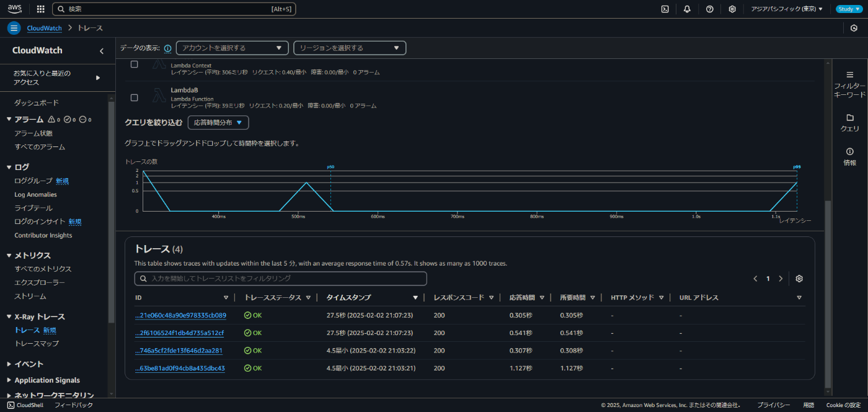This screenshot has height=412, width=868.
Task: Open Cookie の設定 in the footer
Action: pos(843,405)
